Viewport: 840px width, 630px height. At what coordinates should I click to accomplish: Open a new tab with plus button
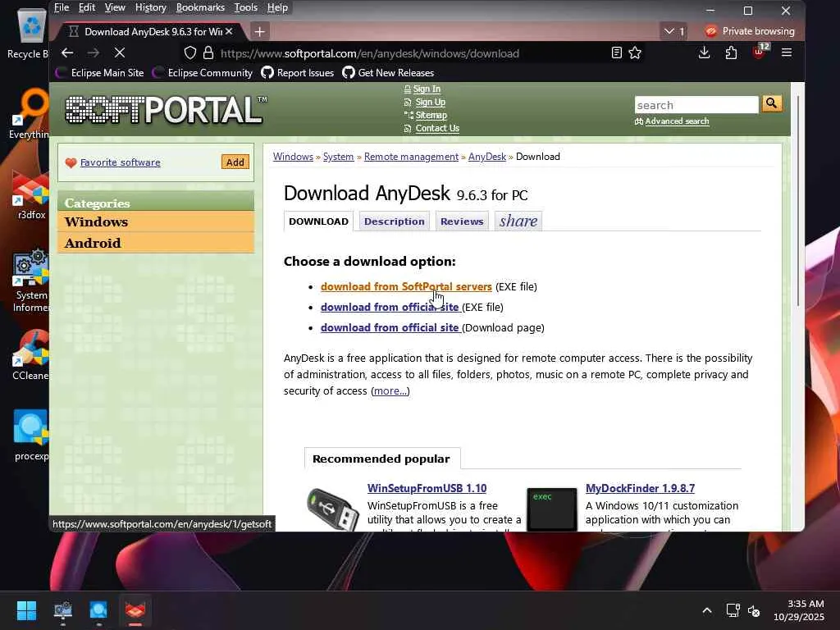pyautogui.click(x=259, y=32)
